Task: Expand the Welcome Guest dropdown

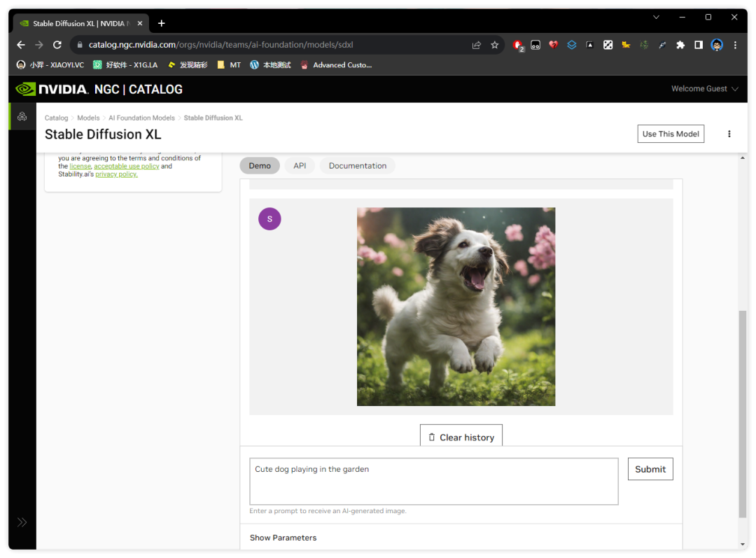Action: [x=704, y=89]
